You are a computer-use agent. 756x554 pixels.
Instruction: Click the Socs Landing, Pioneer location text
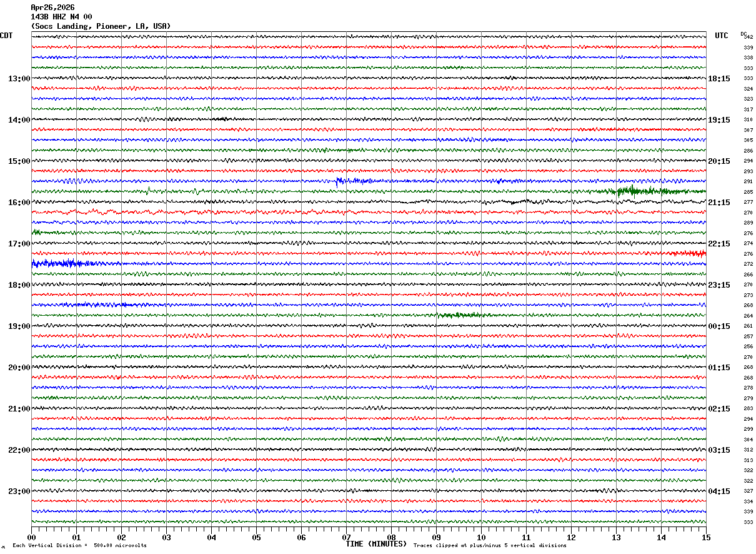coord(100,26)
